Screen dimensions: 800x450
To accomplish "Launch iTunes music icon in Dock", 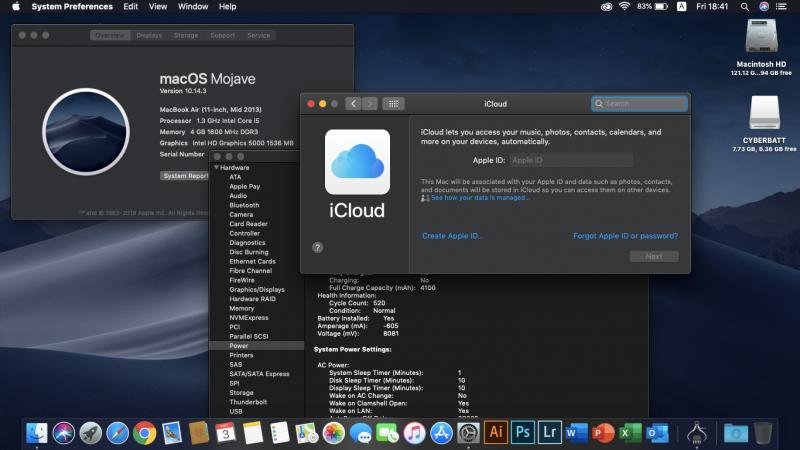I will 415,433.
